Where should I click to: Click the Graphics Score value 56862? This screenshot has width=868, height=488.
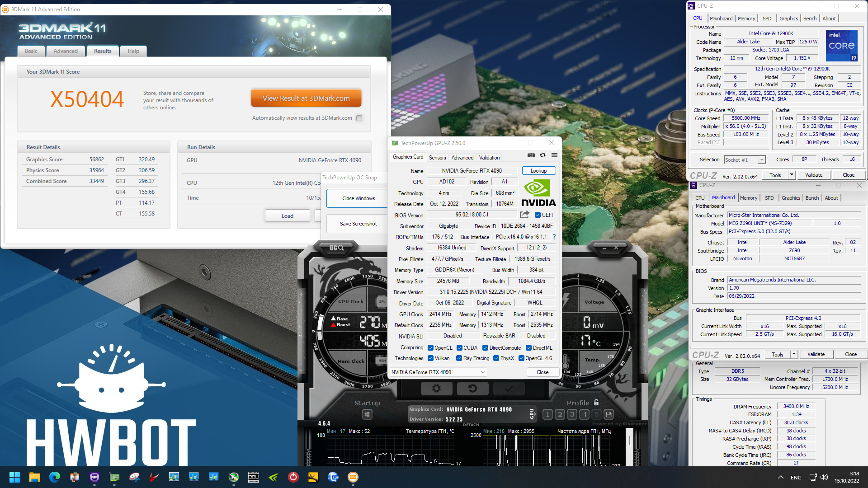tap(96, 160)
